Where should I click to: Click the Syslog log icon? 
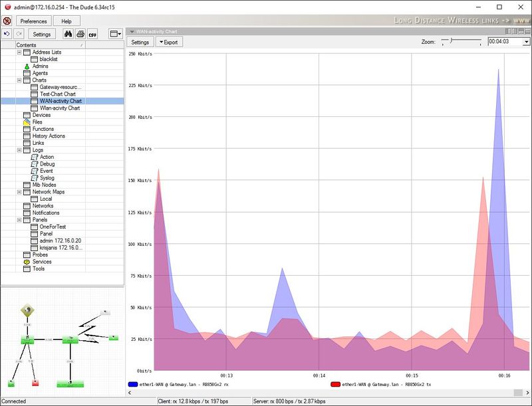(x=35, y=178)
